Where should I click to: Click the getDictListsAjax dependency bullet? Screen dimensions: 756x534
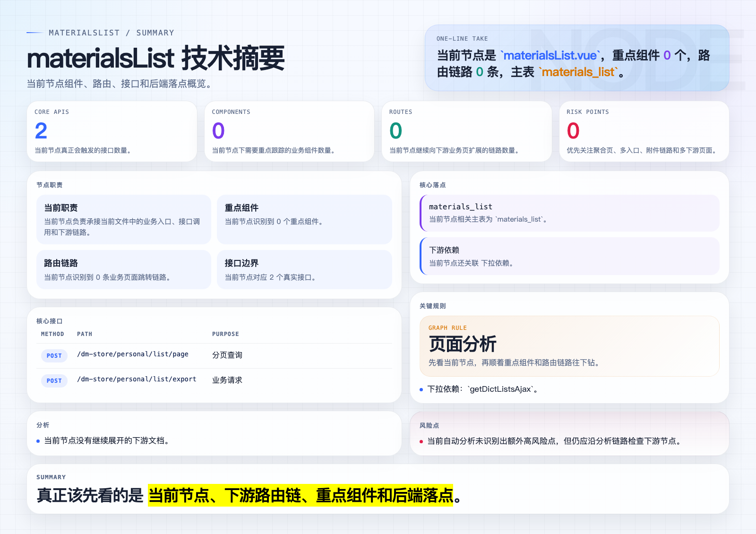point(479,389)
